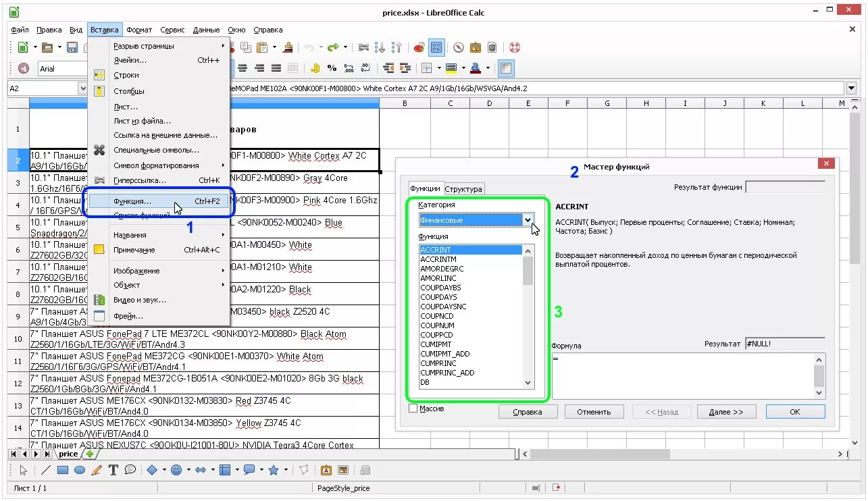
Task: Click the Font color 'a' swatch
Action: point(476,68)
